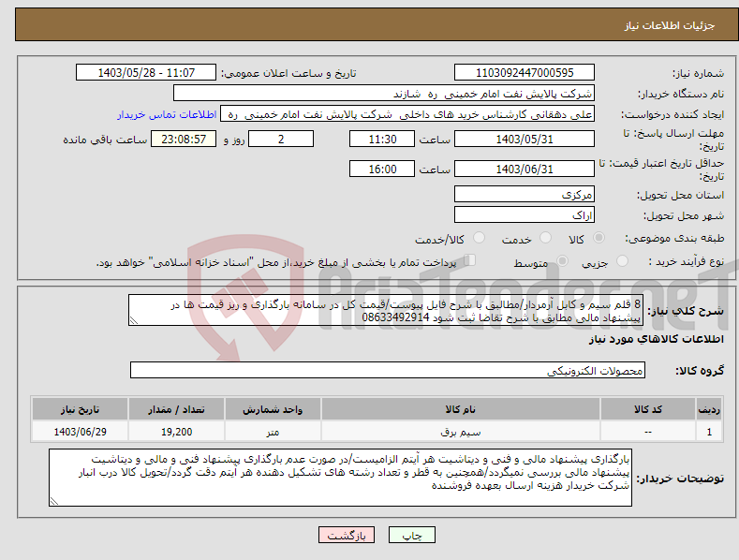Click the delivery city field اراک
The image size is (739, 560).
pyautogui.click(x=525, y=215)
